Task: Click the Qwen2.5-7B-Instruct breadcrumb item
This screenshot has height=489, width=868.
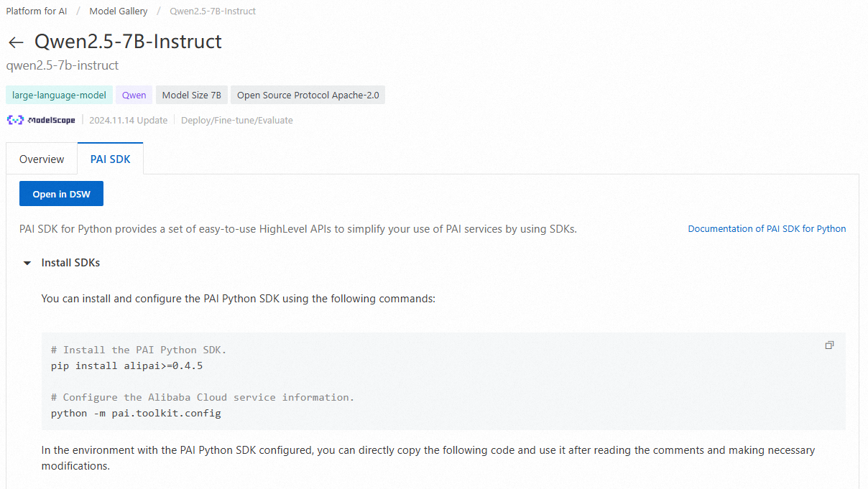Action: click(x=213, y=11)
